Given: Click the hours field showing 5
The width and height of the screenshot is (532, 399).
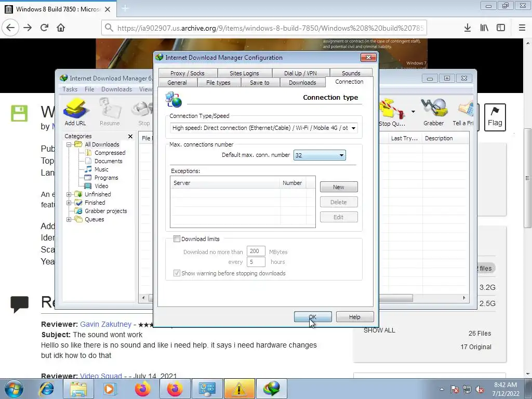Looking at the screenshot, I should 256,262.
